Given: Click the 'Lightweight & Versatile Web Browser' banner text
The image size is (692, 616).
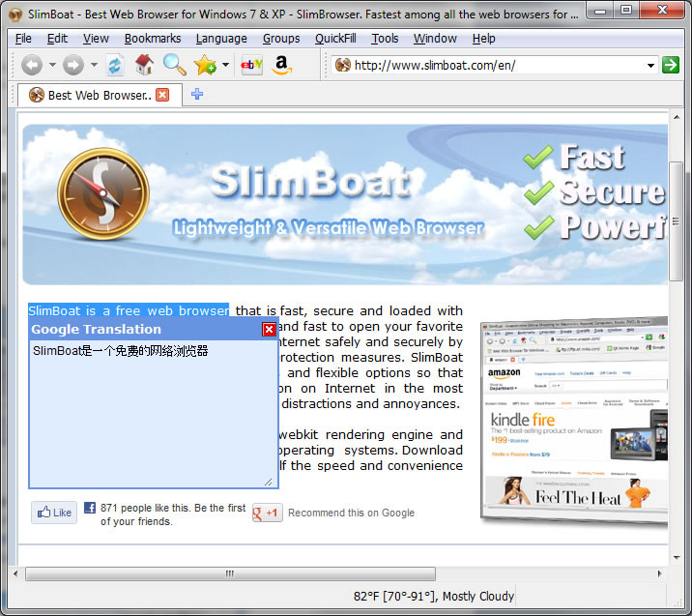Looking at the screenshot, I should point(329,228).
